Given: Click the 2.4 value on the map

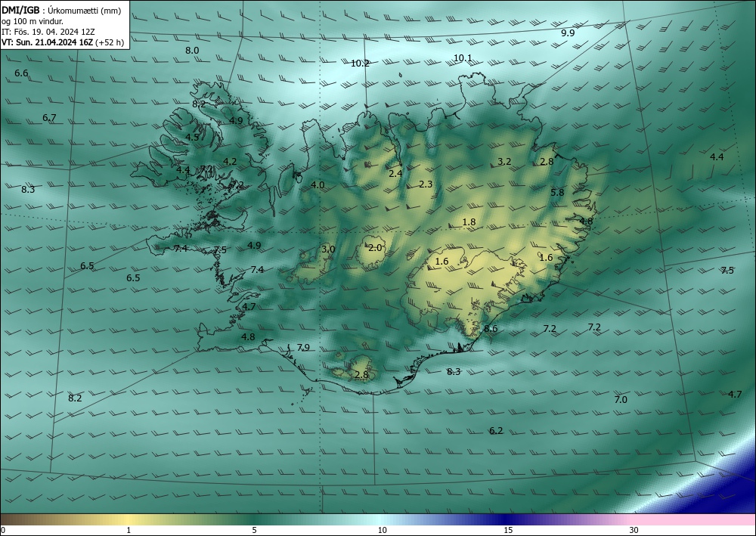Looking at the screenshot, I should (395, 174).
